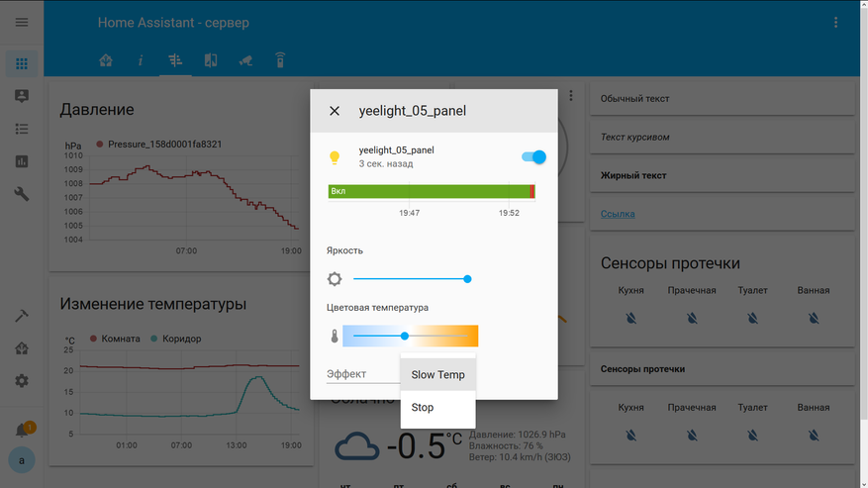Viewport: 868px width, 488px height.
Task: Open the hamburger sidebar menu
Action: [x=22, y=22]
